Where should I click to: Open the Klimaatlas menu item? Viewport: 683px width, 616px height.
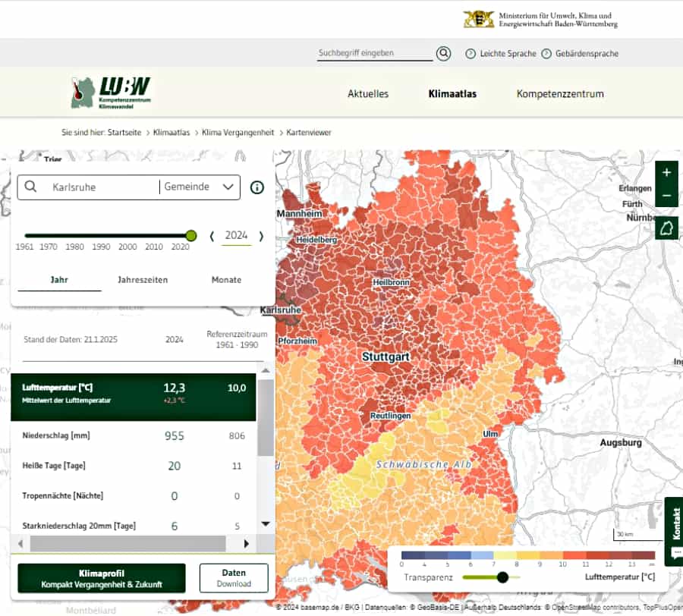tap(453, 94)
